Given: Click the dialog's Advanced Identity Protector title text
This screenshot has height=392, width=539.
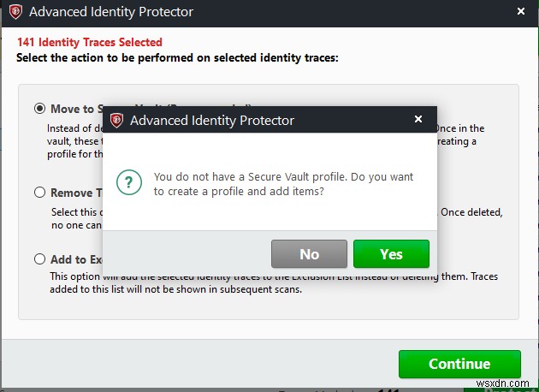Looking at the screenshot, I should [x=212, y=121].
